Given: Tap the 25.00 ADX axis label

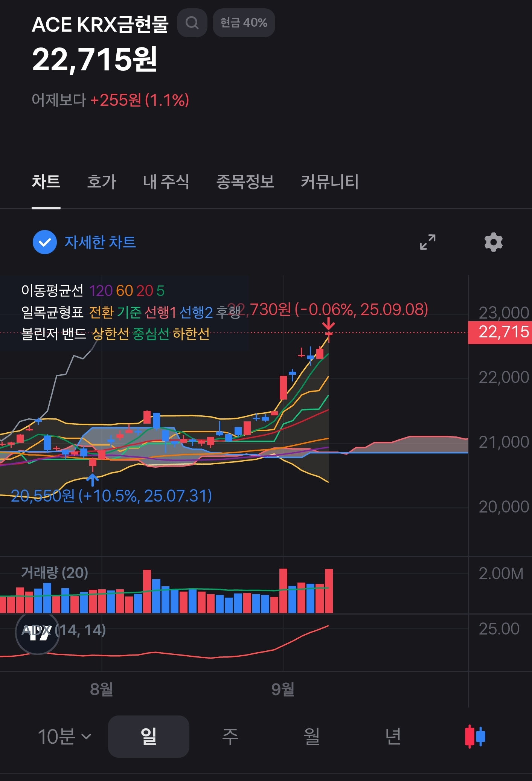Looking at the screenshot, I should click(499, 628).
